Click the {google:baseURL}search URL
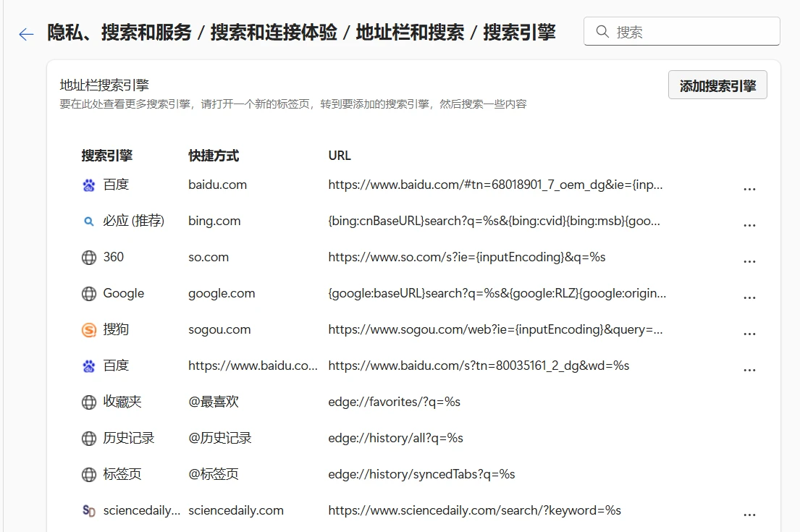The image size is (800, 532). point(497,293)
